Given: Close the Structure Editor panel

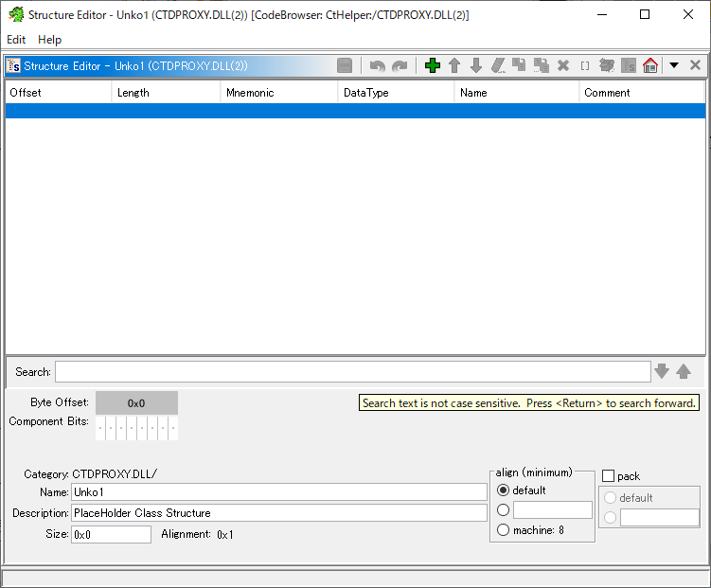Looking at the screenshot, I should 695,64.
